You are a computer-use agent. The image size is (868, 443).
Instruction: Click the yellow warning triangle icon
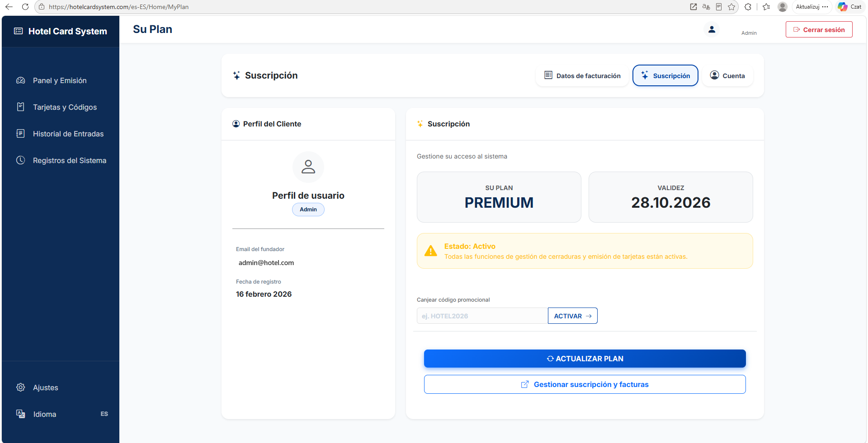click(x=431, y=251)
